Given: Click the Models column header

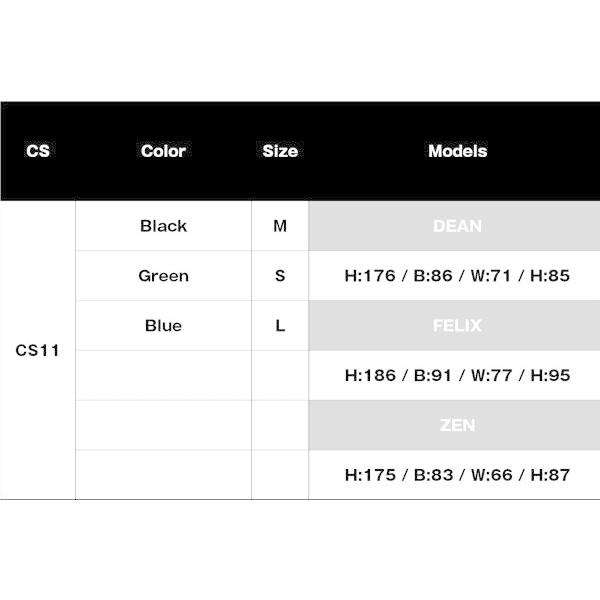Looking at the screenshot, I should [457, 151].
